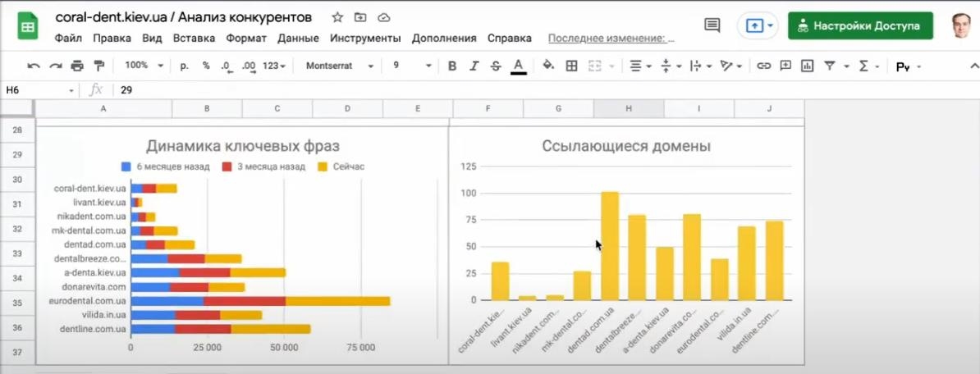Open the text rotation dropdown
Screen dimensions: 980x374
click(730, 66)
